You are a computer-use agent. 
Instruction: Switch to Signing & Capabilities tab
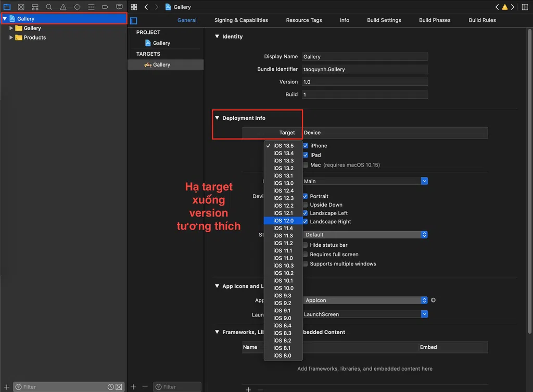[241, 20]
